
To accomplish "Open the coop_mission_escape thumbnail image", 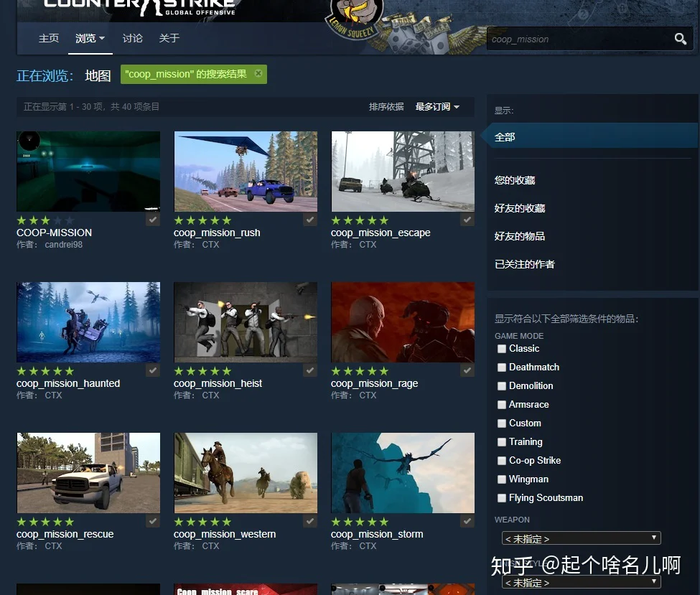I will [x=403, y=172].
